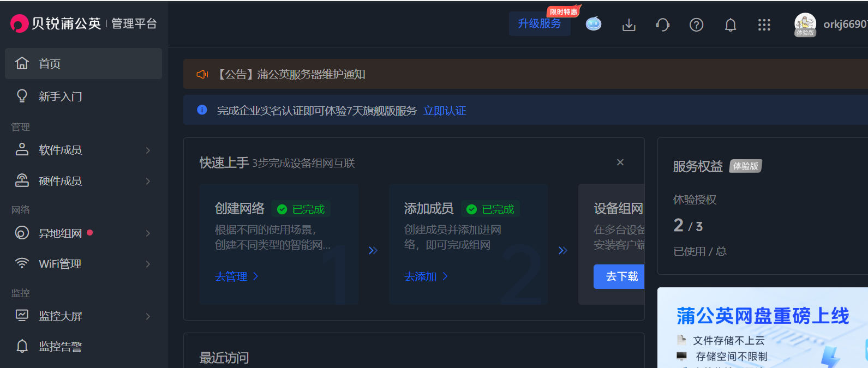Click double arrow after 添加成员 card
The image size is (868, 368).
[563, 250]
